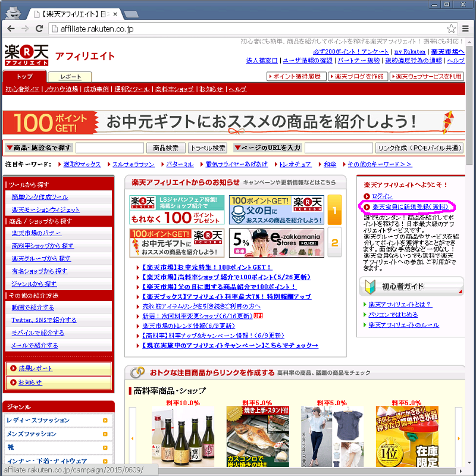Viewport: 476px width, 476px height.
Task: Open 便利なツール menu item
Action: (x=131, y=89)
